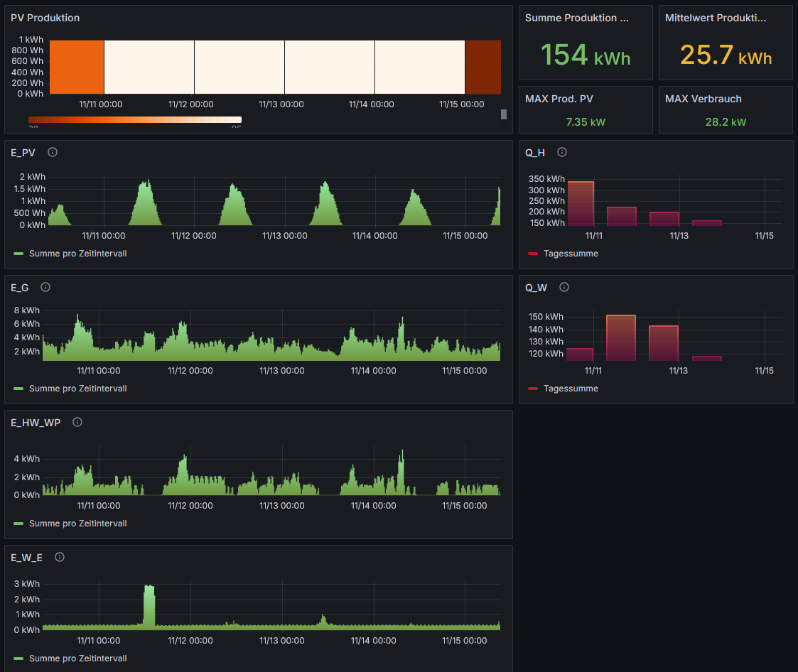Click the 3 kWh axis label in E_W_E
The height and width of the screenshot is (672, 798).
click(27, 583)
